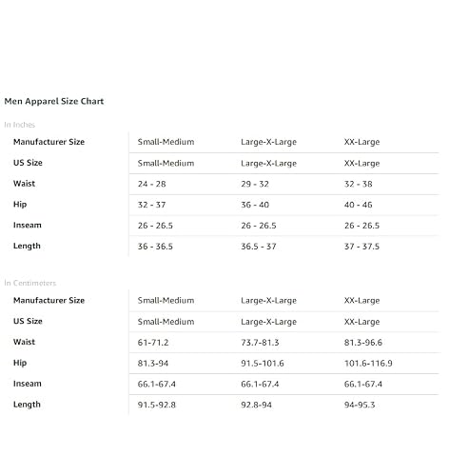Screen dimensions: 449x476
Task: Select the 81.3-94 hip value
Action: (153, 363)
